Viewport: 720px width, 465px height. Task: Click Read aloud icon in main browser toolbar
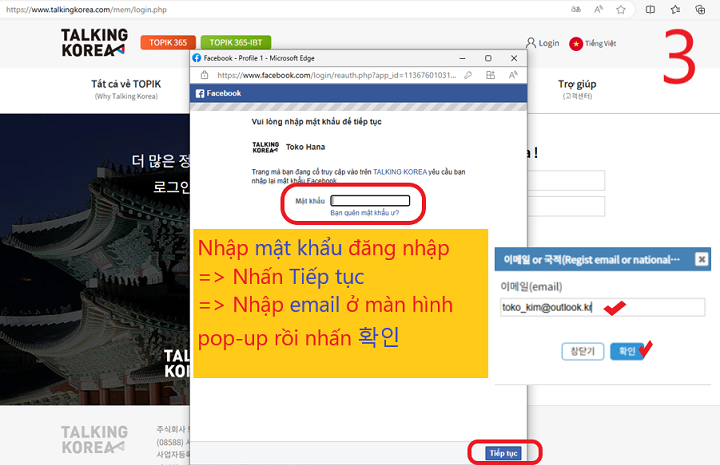pos(598,9)
